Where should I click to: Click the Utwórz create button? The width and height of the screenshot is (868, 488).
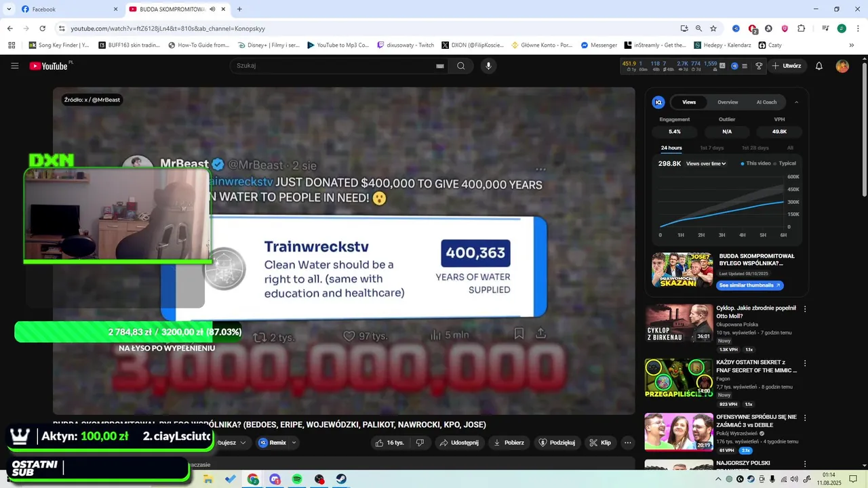coord(787,66)
